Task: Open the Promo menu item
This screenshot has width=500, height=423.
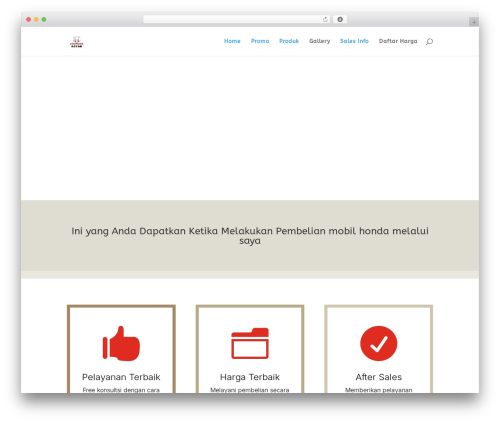Action: pyautogui.click(x=260, y=41)
